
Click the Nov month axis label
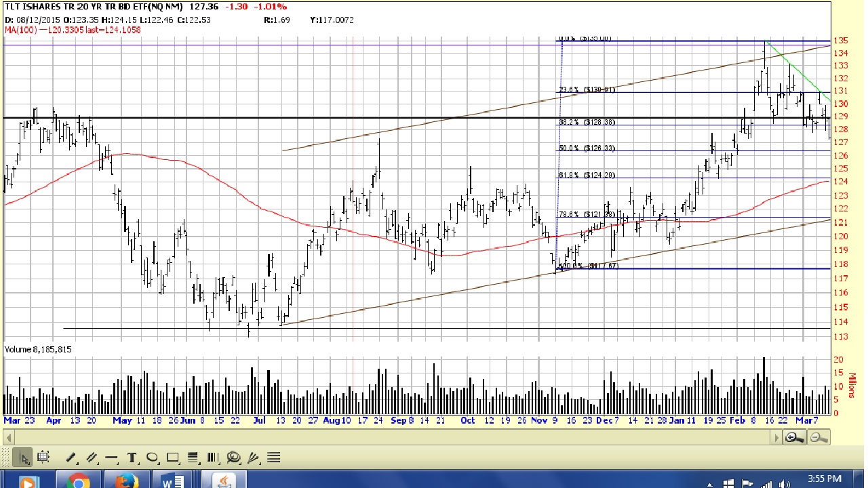pyautogui.click(x=539, y=420)
